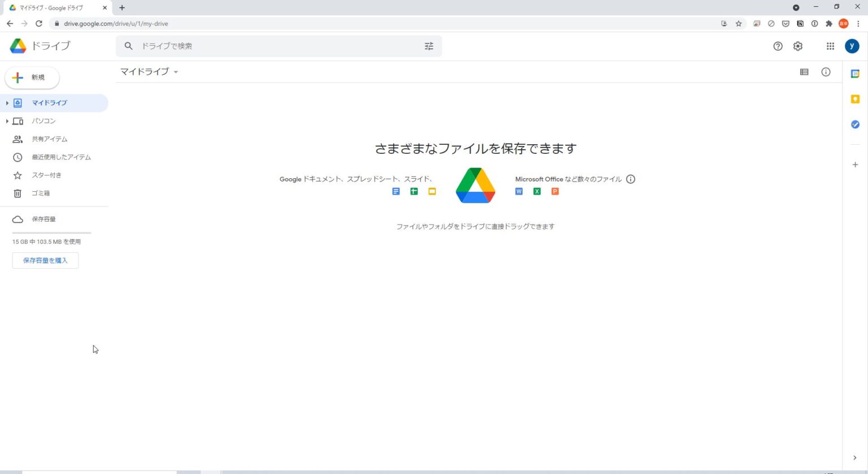Bookmark this page with the star
The image size is (868, 474).
tap(739, 24)
